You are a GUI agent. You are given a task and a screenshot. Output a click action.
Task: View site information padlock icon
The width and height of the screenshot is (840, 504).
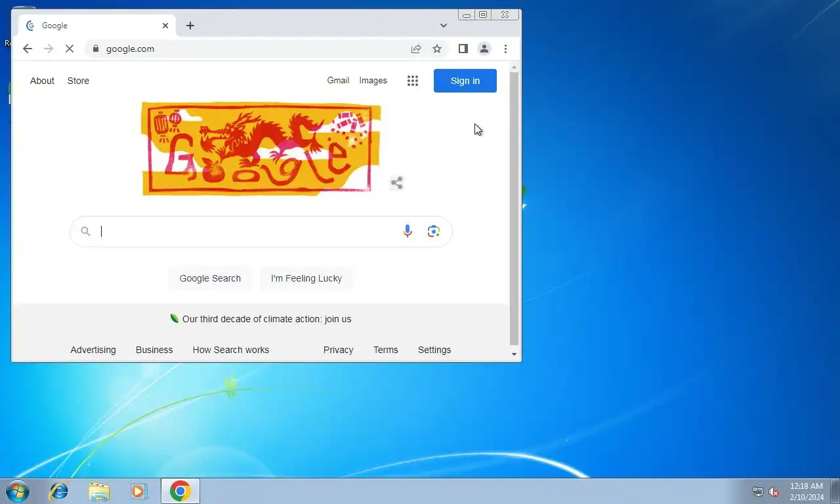(x=96, y=49)
